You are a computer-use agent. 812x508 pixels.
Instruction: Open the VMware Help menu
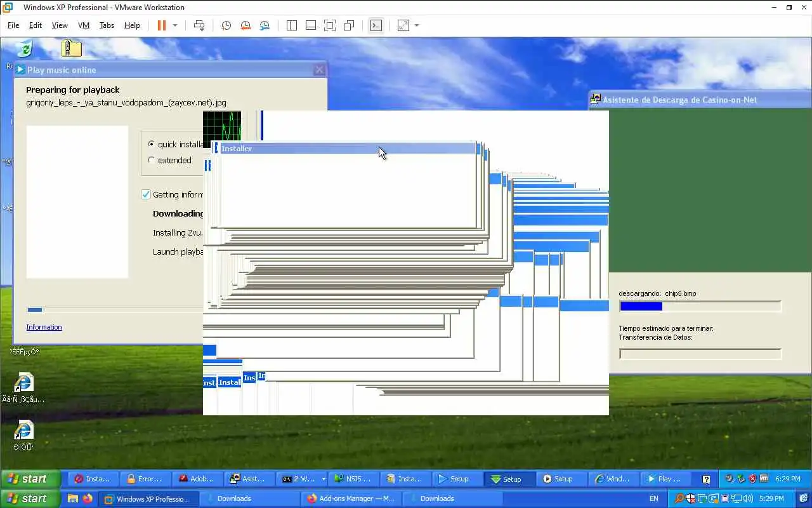click(x=132, y=25)
